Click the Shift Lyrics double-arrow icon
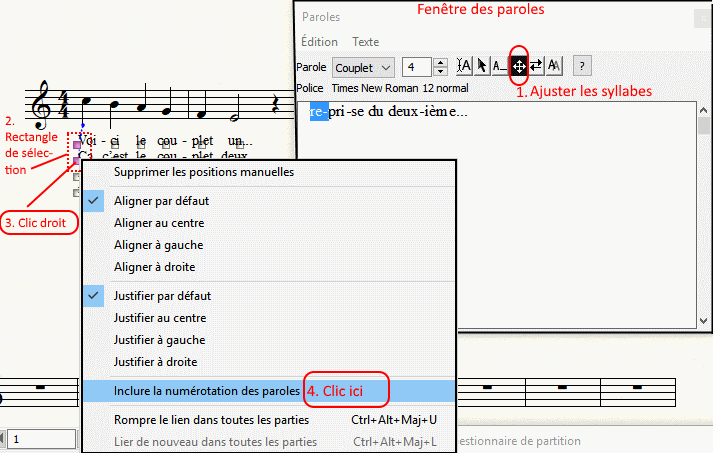The height and width of the screenshot is (453, 713). tap(536, 67)
